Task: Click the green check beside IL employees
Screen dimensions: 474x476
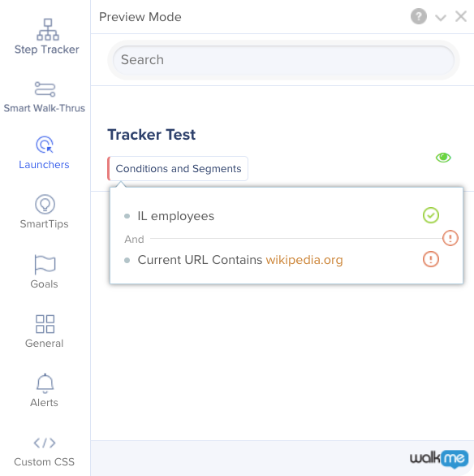Action: (431, 215)
